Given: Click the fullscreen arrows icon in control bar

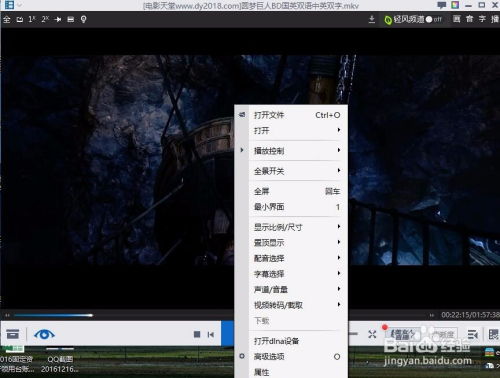Looking at the screenshot, I should pyautogui.click(x=372, y=334).
